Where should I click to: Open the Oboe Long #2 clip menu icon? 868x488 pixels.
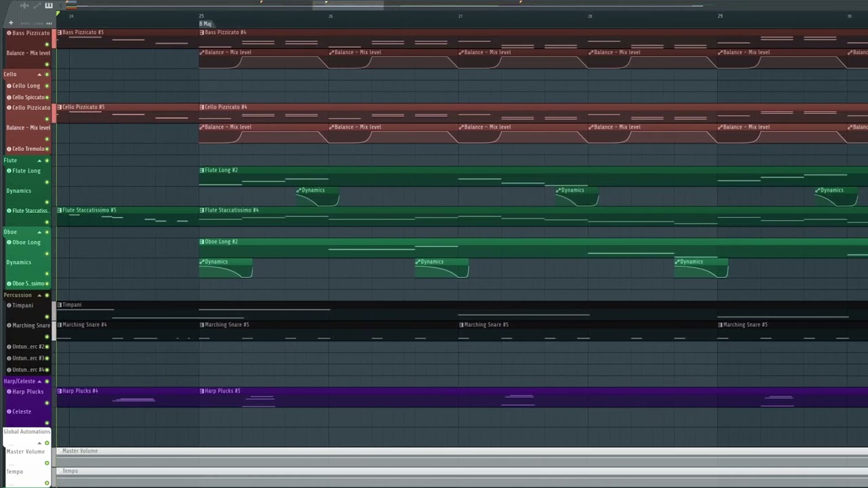(x=202, y=242)
